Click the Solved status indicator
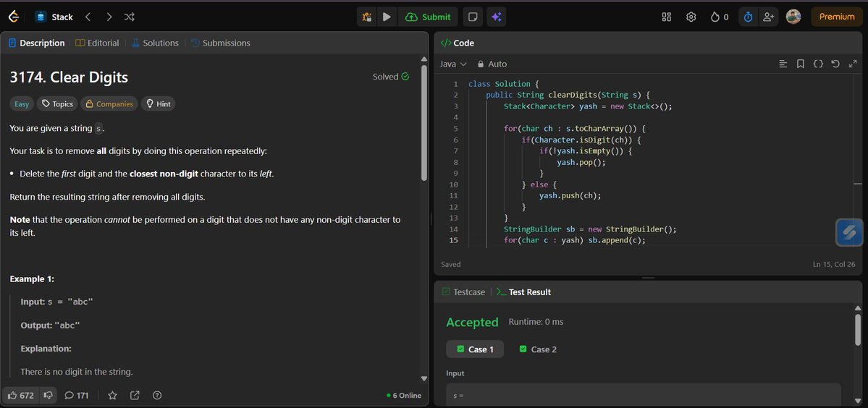 click(391, 77)
